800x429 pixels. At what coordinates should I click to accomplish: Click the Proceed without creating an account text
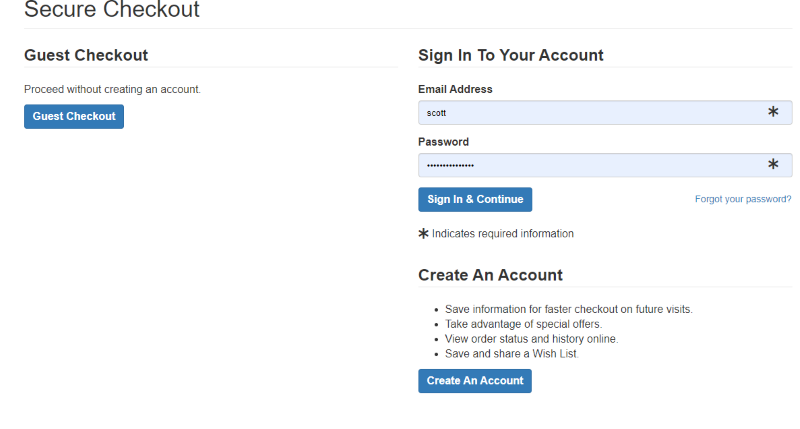[112, 89]
